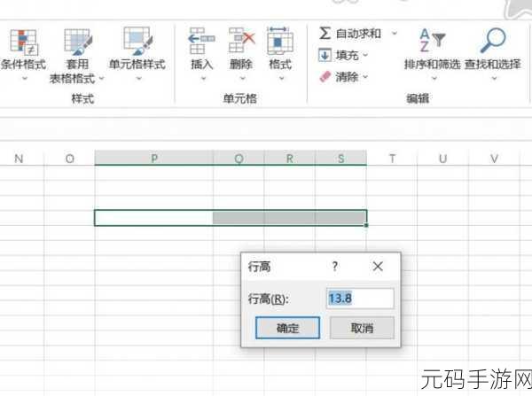
Task: Expand the 删除 dropdown arrow
Action: point(243,78)
